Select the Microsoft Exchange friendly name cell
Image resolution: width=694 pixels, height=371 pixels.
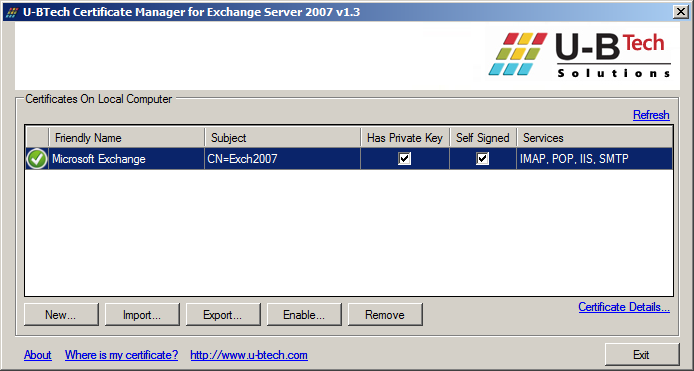click(x=127, y=159)
